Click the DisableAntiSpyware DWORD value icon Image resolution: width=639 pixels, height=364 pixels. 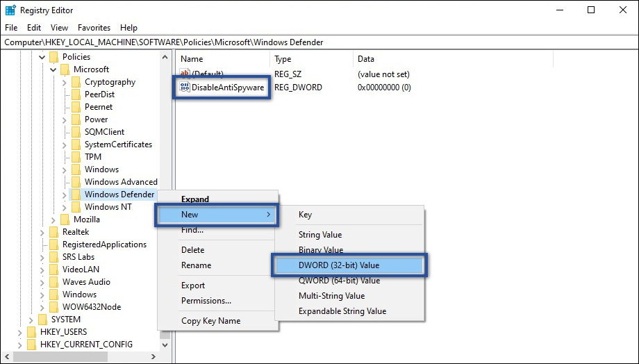click(185, 88)
